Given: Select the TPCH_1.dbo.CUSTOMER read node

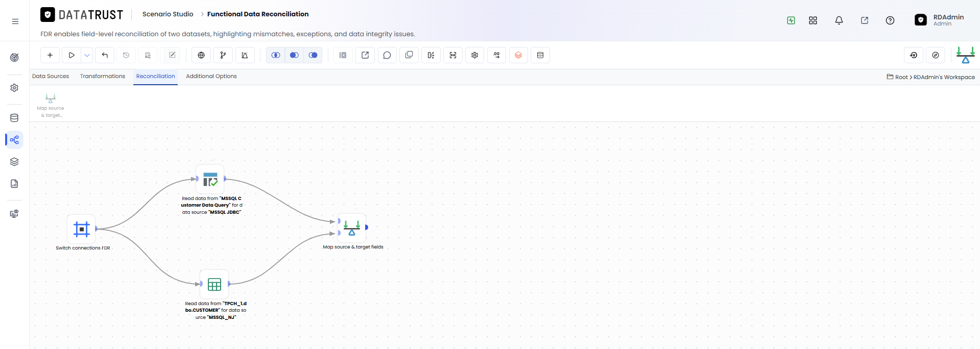Looking at the screenshot, I should click(x=214, y=284).
